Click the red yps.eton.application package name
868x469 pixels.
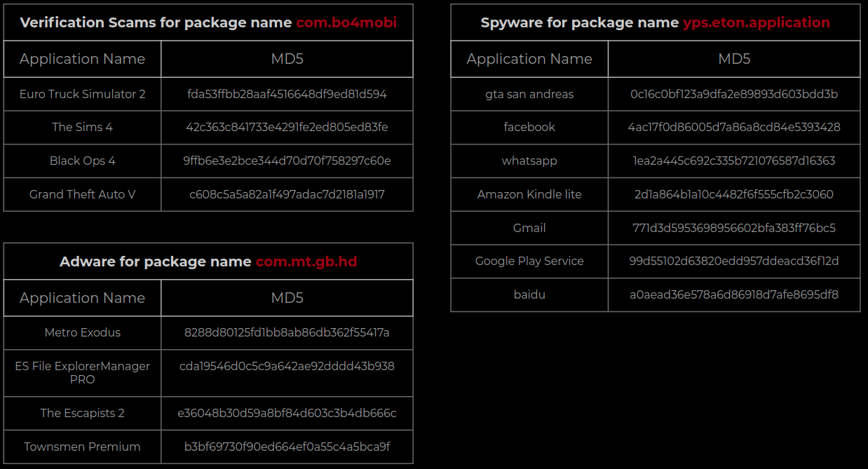[757, 22]
